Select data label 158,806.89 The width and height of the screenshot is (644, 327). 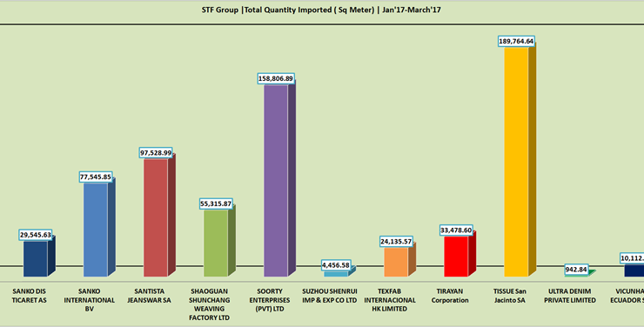pyautogui.click(x=276, y=78)
